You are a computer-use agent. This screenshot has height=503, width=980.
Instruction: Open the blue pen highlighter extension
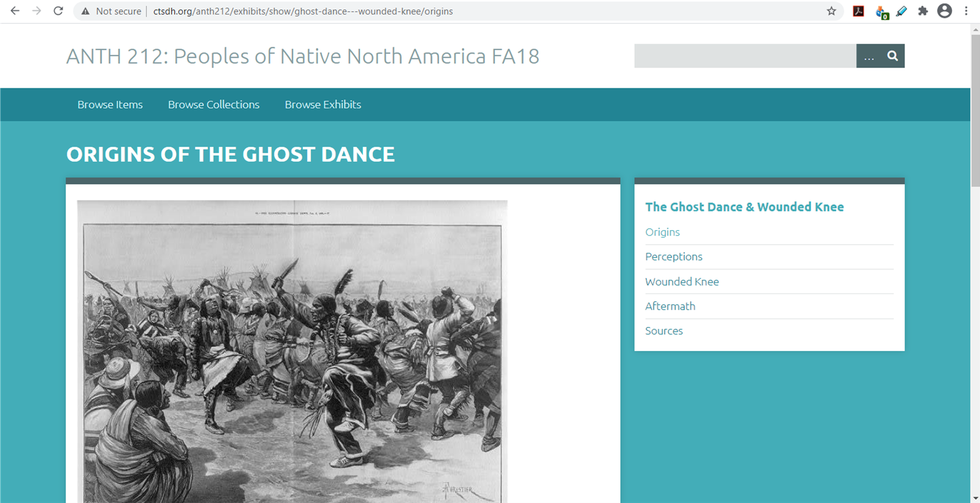pyautogui.click(x=902, y=11)
